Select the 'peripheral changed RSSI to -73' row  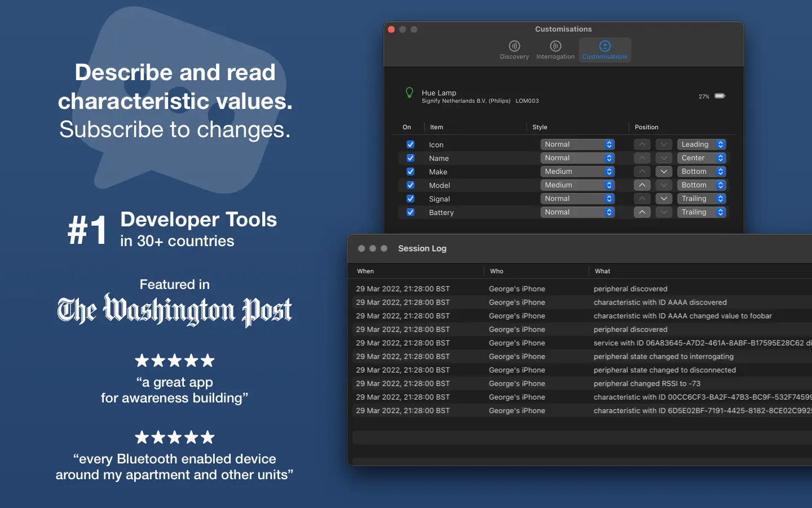[582, 384]
